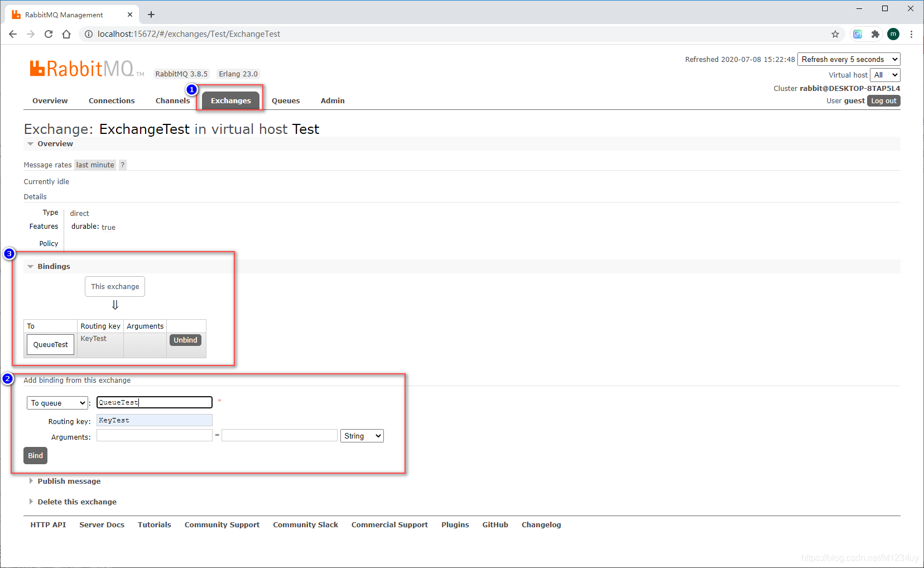Open the Plugins link

coord(455,525)
